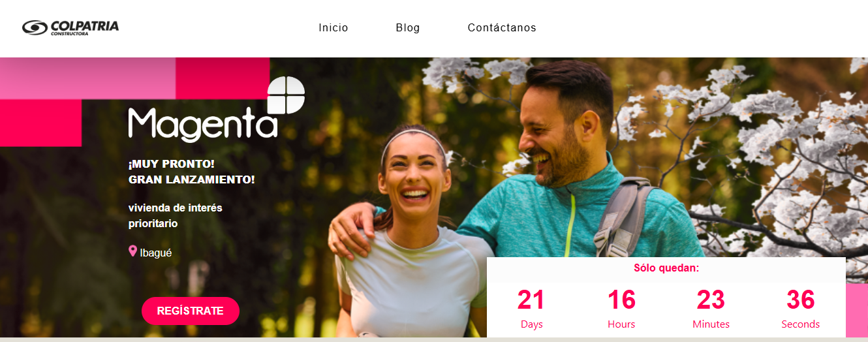Click the 16 Hours countdown number
868x342 pixels.
tap(621, 300)
